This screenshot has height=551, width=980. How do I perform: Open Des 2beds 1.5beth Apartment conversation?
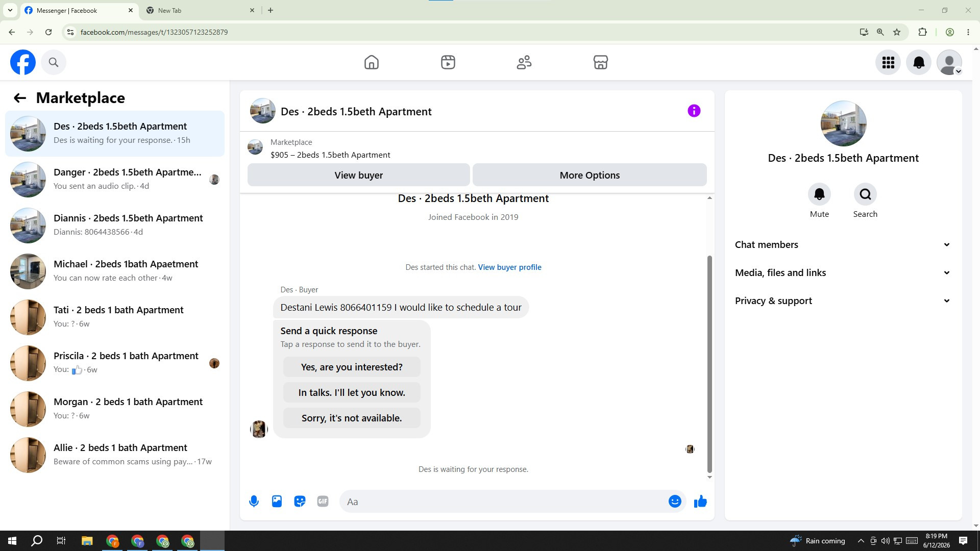pyautogui.click(x=115, y=134)
